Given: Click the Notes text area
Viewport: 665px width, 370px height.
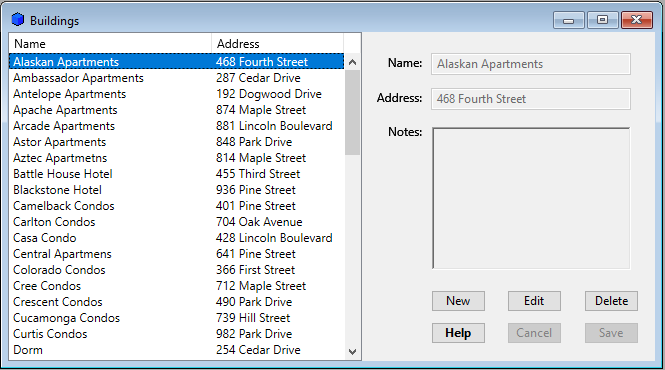Looking at the screenshot, I should point(531,198).
